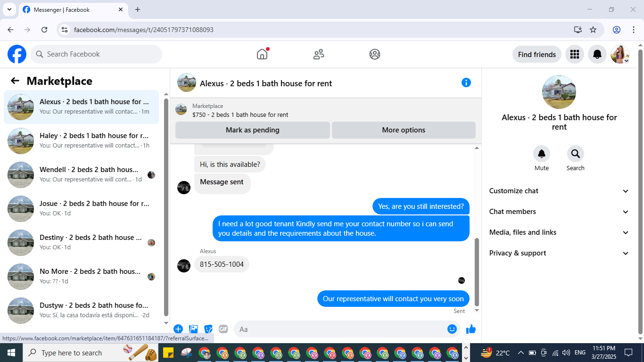
Task: Open the Haley conversation
Action: click(x=81, y=141)
